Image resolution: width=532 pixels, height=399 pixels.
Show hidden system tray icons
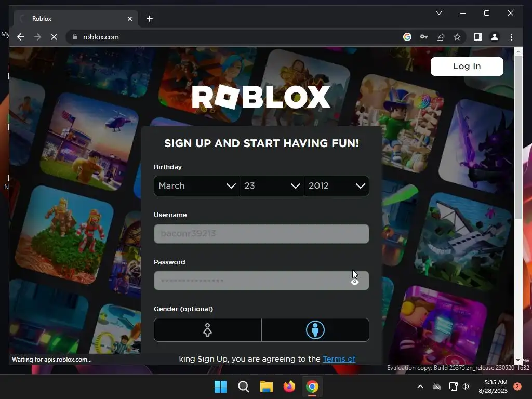[420, 387]
